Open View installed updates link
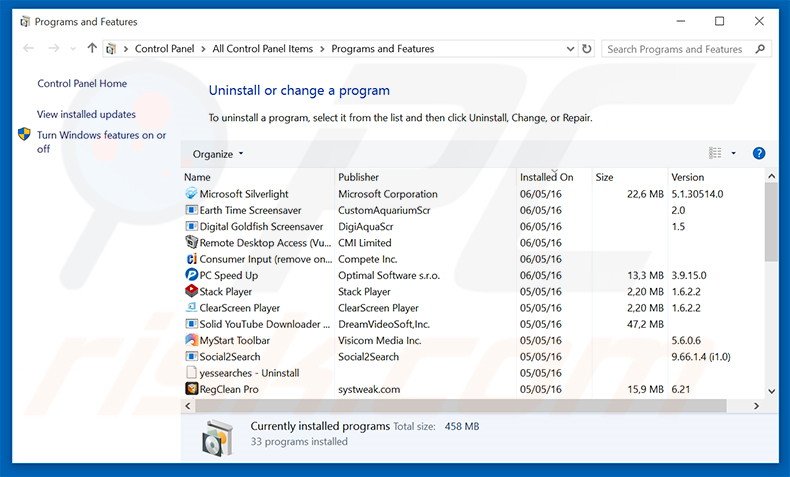 click(x=86, y=114)
